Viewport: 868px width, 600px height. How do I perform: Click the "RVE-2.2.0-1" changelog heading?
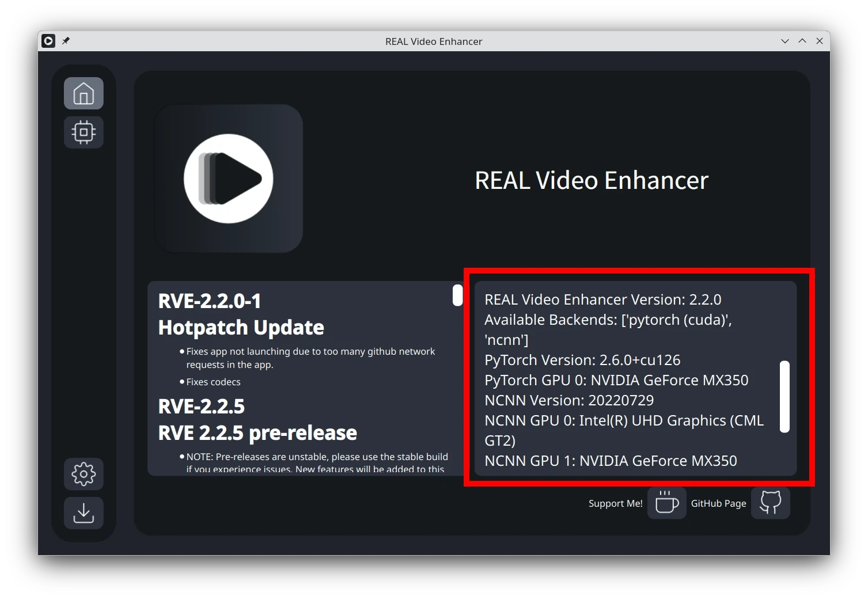(x=210, y=301)
